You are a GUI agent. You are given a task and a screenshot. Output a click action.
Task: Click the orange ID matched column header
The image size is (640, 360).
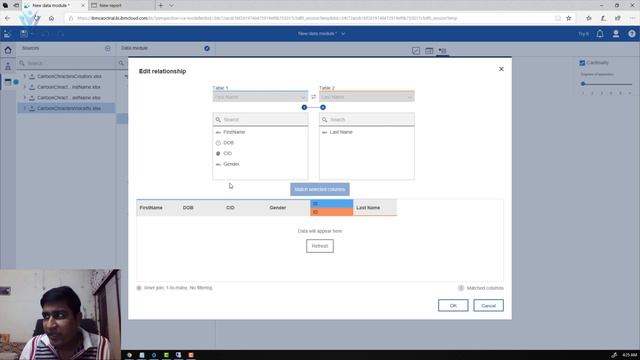click(x=331, y=212)
